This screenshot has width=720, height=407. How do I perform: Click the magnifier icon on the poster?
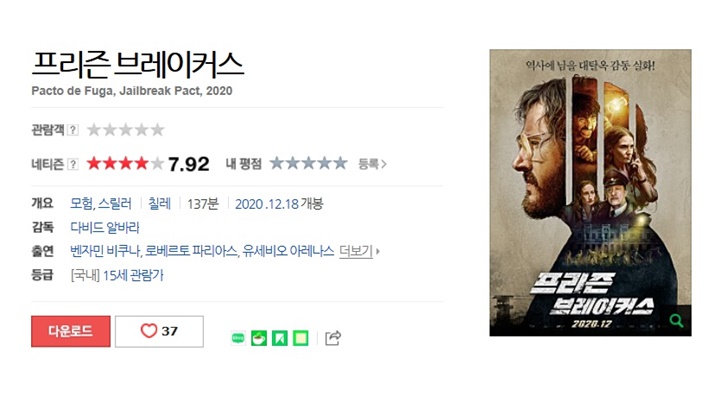coord(676,320)
